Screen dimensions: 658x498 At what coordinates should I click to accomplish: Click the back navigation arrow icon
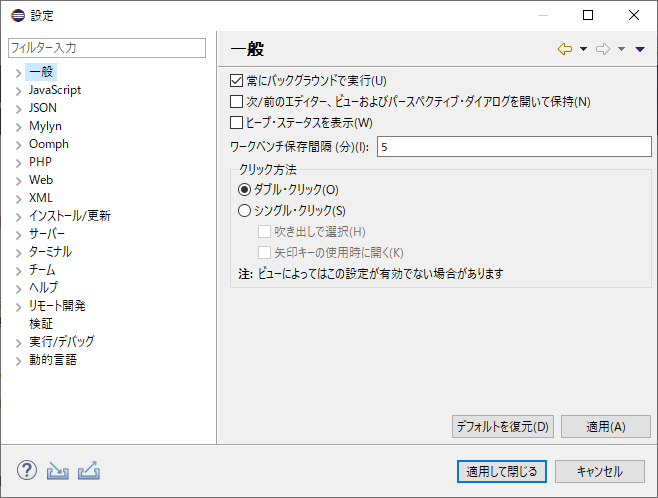565,49
